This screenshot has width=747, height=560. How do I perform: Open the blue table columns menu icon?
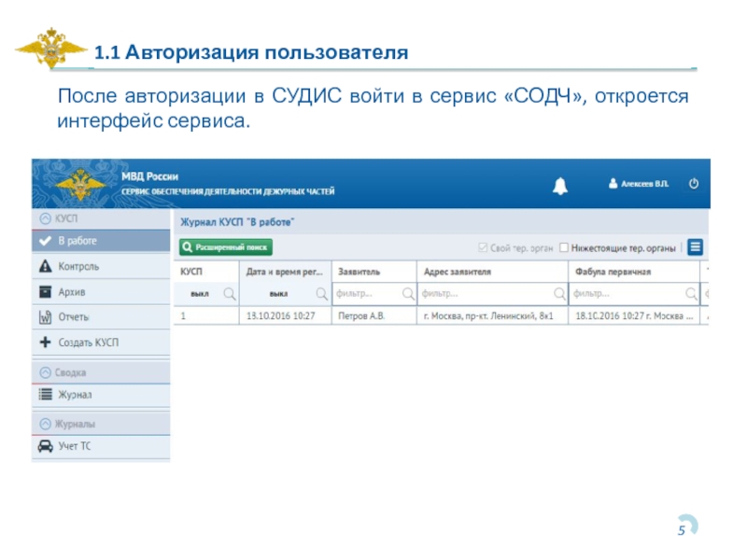pyautogui.click(x=695, y=247)
